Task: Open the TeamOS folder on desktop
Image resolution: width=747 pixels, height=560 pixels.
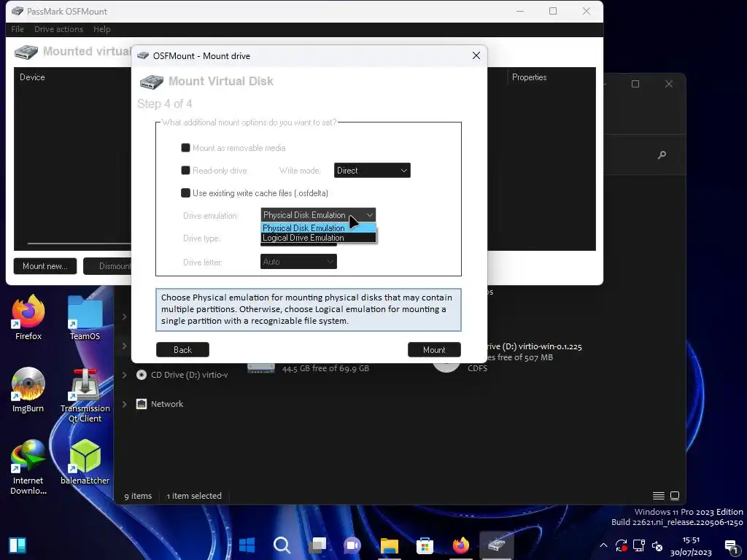Action: (x=85, y=317)
